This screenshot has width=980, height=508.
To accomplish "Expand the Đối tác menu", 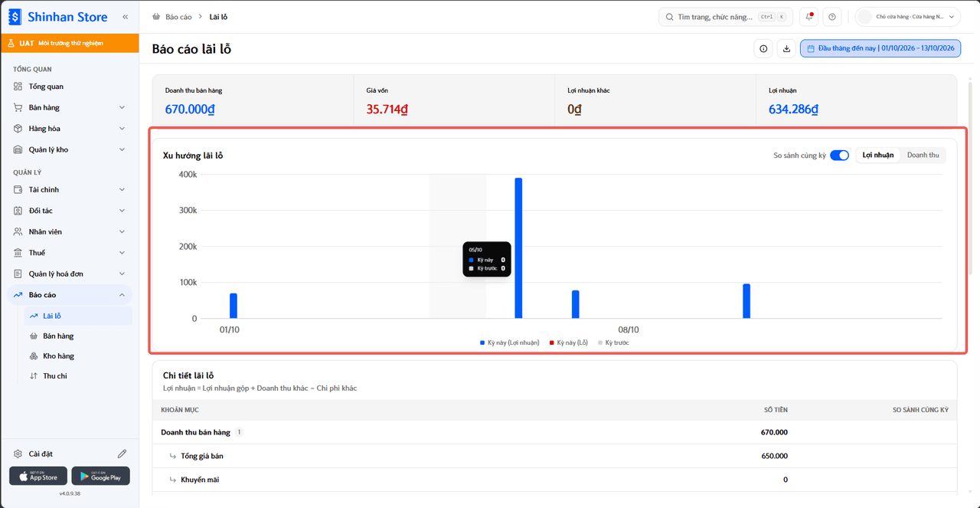I will (x=70, y=211).
